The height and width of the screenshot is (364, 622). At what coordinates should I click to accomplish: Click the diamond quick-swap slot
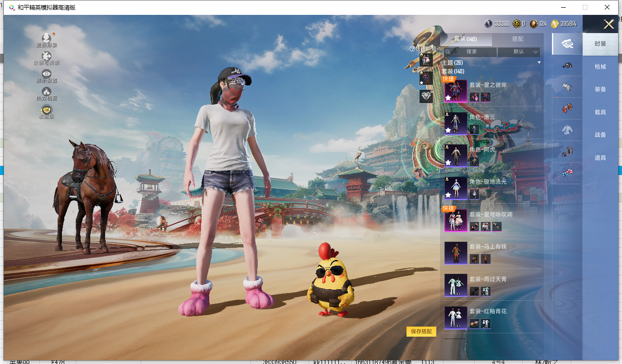[x=426, y=96]
